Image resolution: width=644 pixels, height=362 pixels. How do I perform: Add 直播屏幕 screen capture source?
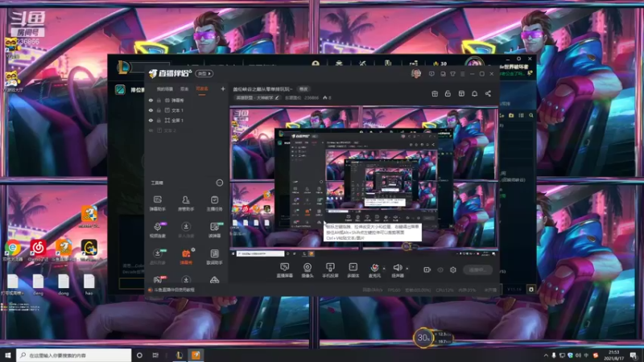point(284,270)
